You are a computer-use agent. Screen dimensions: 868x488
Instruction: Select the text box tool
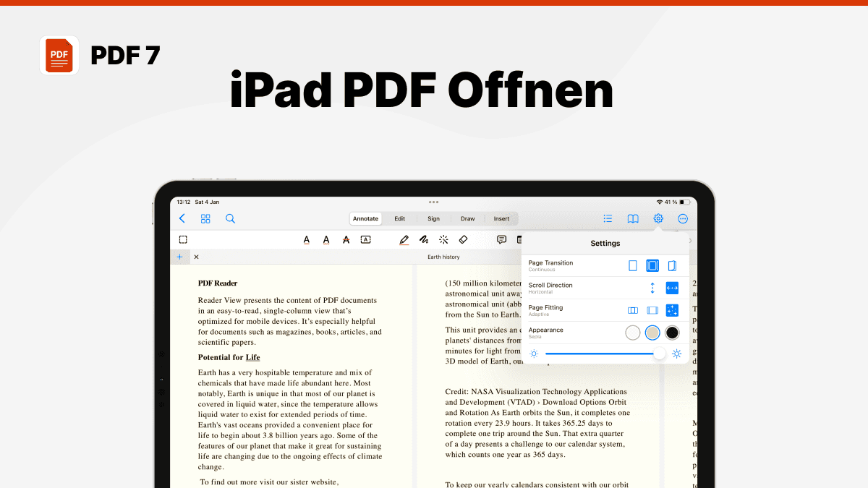click(x=365, y=239)
